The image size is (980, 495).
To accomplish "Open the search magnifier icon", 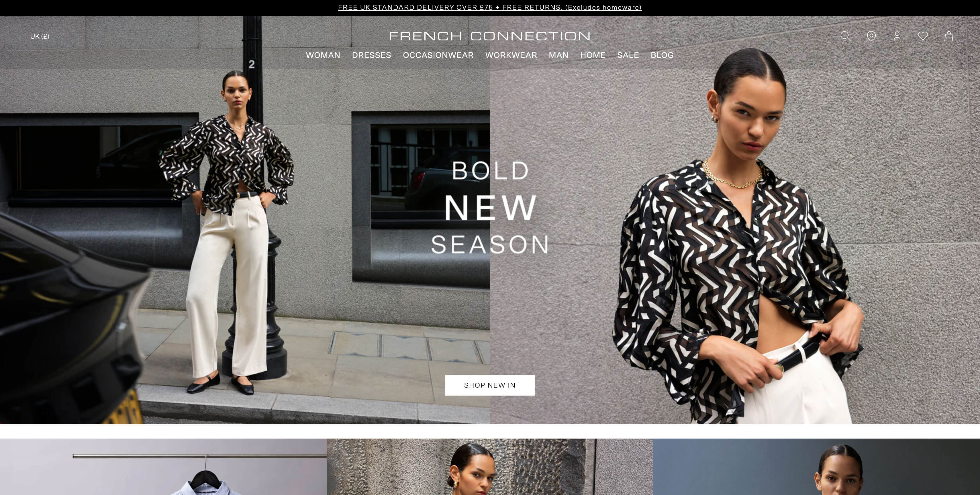I will point(845,36).
